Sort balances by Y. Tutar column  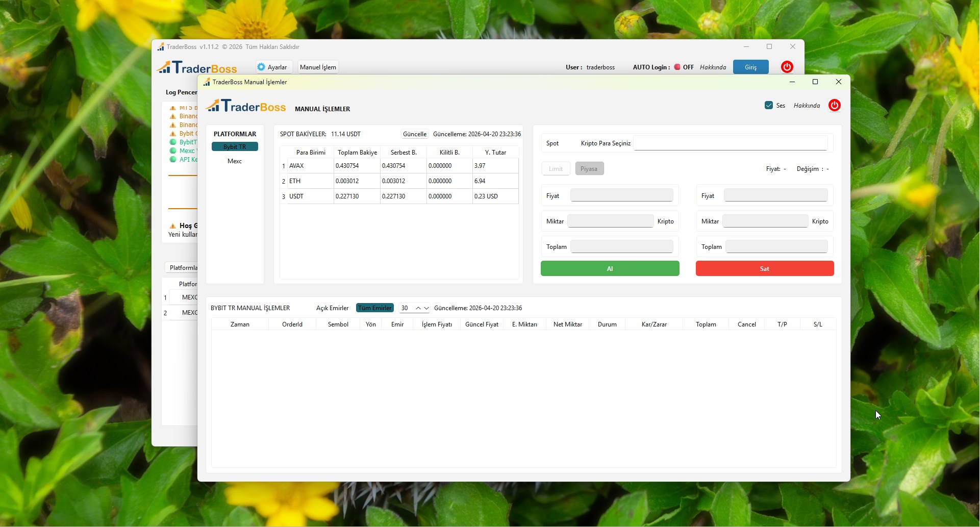(x=495, y=153)
